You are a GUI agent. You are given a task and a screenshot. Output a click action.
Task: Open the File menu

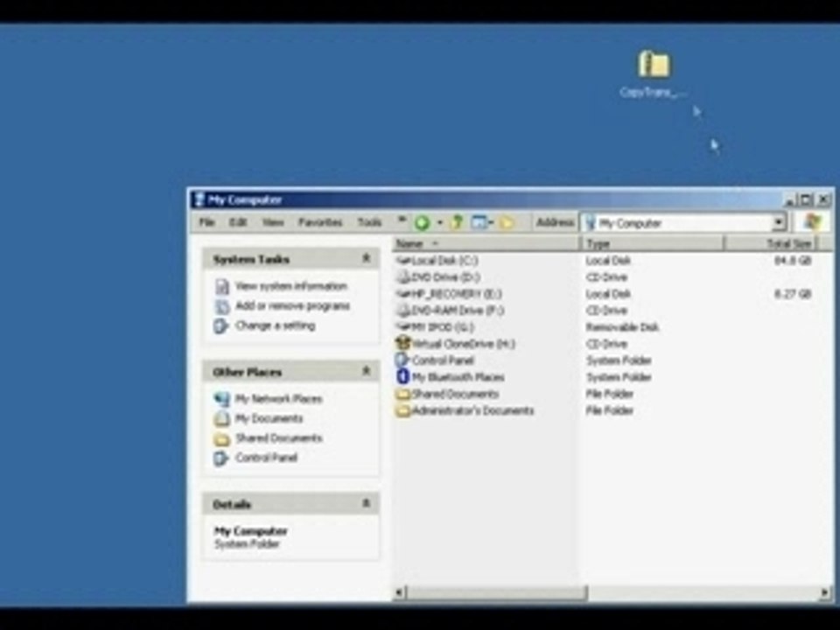206,222
